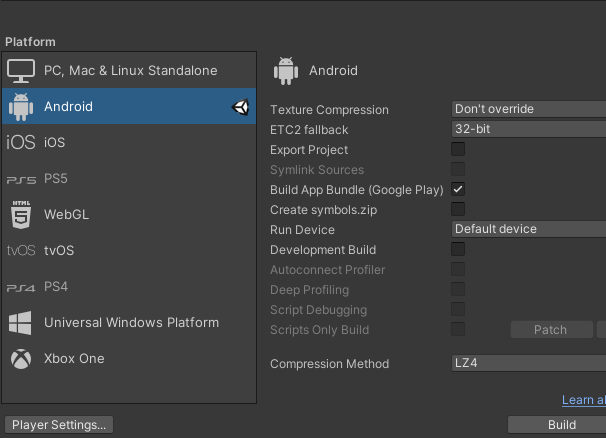The image size is (606, 438).
Task: Select the PS5 platform row
Action: pos(129,179)
